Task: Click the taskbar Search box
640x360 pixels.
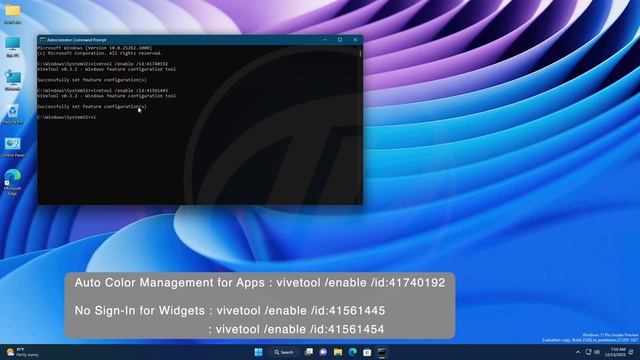Action: (284, 352)
